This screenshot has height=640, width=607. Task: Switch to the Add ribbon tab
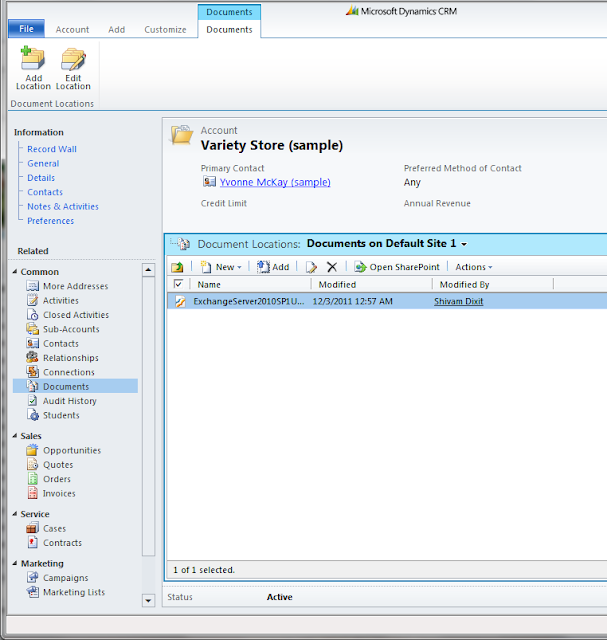click(116, 29)
